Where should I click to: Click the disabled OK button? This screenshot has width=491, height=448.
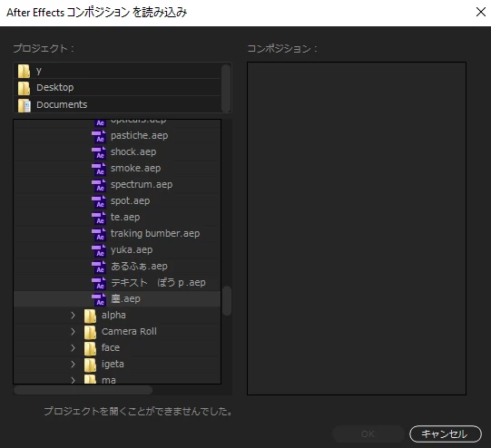tap(368, 433)
